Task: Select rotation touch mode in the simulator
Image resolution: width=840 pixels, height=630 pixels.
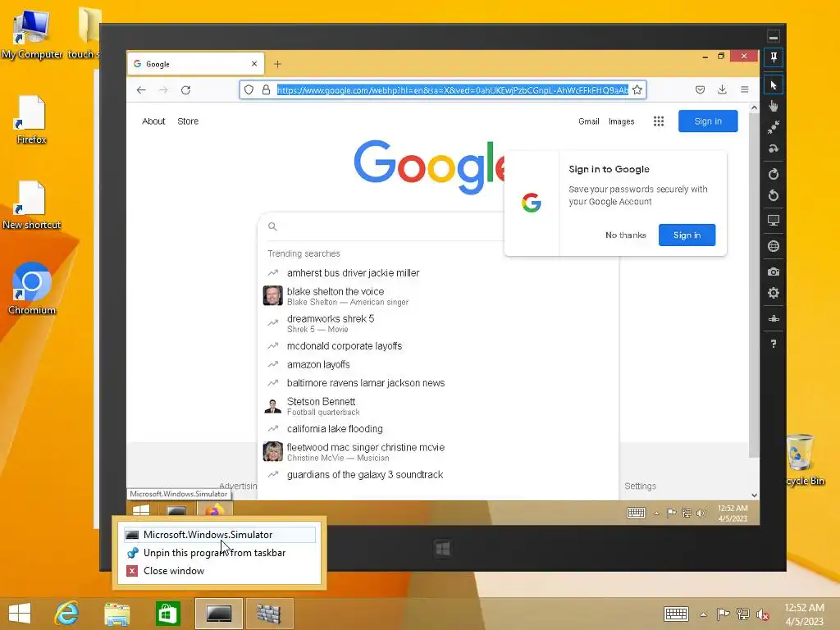Action: [x=774, y=149]
